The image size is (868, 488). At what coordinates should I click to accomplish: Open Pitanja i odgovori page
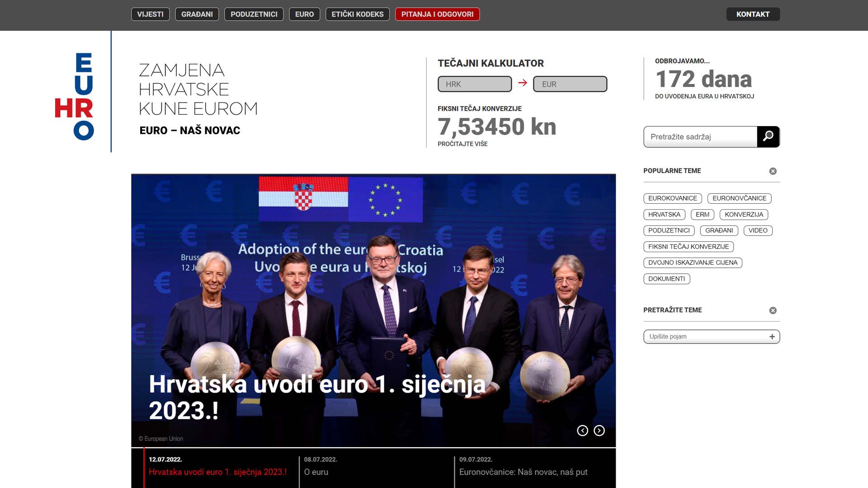click(437, 14)
